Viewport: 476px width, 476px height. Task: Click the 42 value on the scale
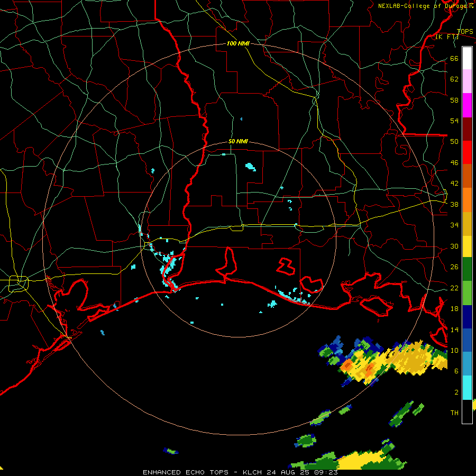coord(454,183)
